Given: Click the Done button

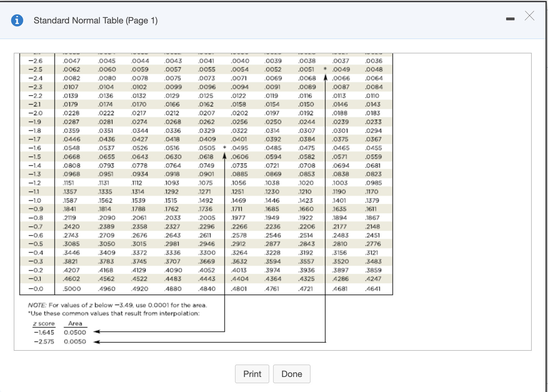Looking at the screenshot, I should 292,374.
